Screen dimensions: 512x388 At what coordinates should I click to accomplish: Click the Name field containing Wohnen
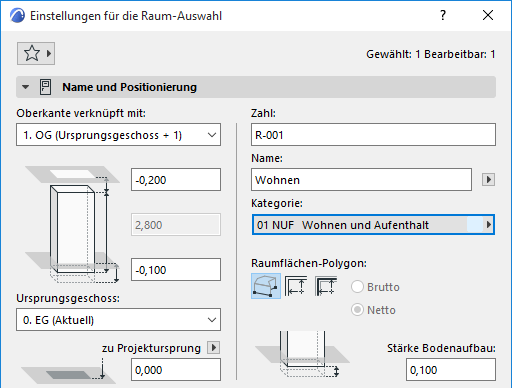(x=361, y=180)
